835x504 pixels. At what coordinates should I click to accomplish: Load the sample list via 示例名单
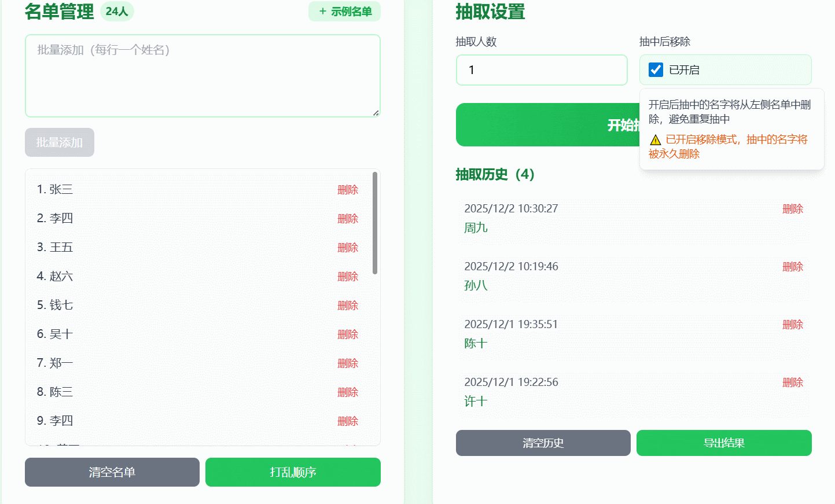click(x=344, y=11)
